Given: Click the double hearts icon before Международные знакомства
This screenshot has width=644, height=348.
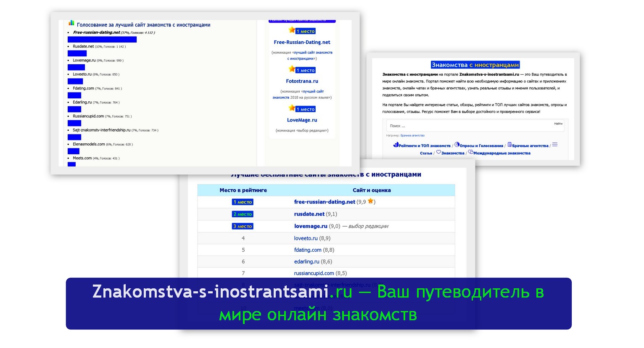Looking at the screenshot, I should [470, 152].
